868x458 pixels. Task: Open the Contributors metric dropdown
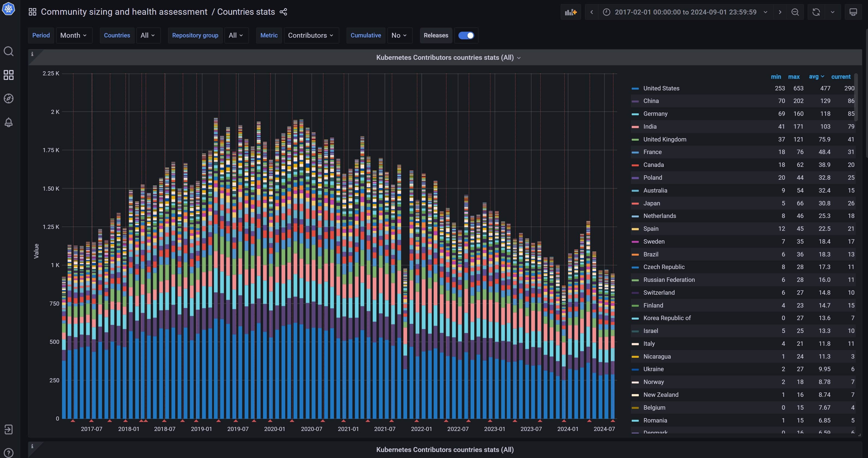point(311,35)
